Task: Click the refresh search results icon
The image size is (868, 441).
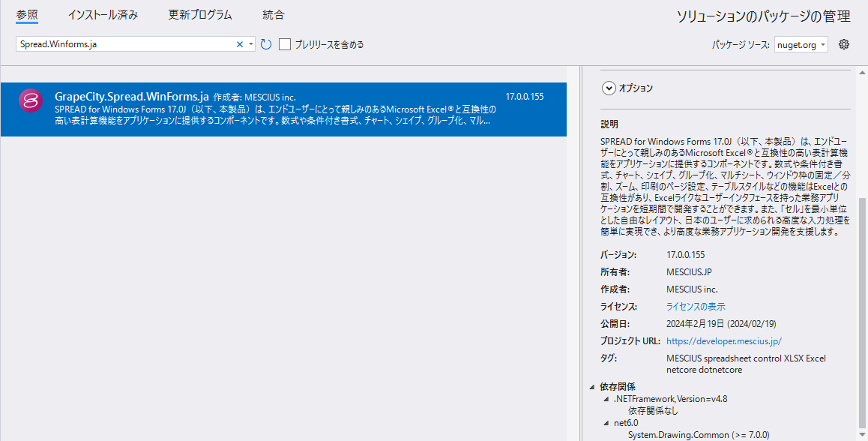Action: 266,44
